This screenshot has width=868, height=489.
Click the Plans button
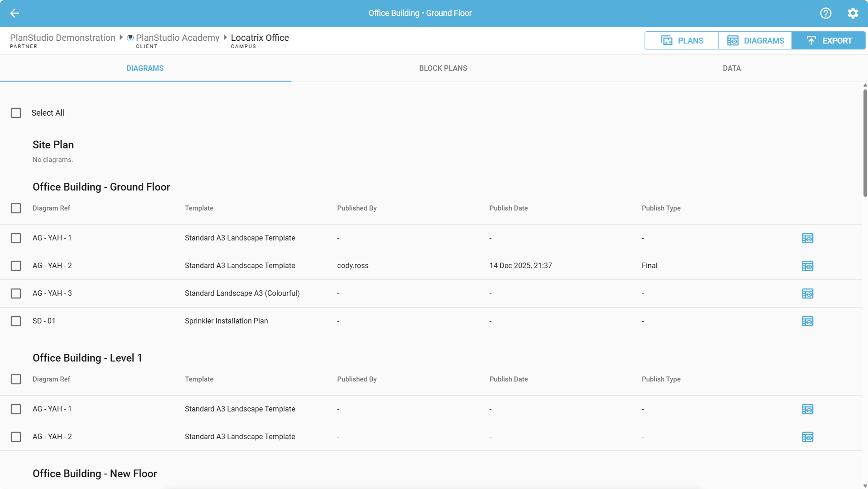(682, 40)
